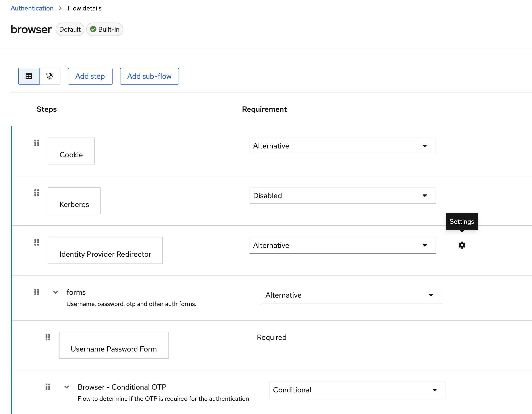Viewport: 532px width, 414px height.
Task: Click drag handle beside forms sub-flow
Action: point(37,292)
